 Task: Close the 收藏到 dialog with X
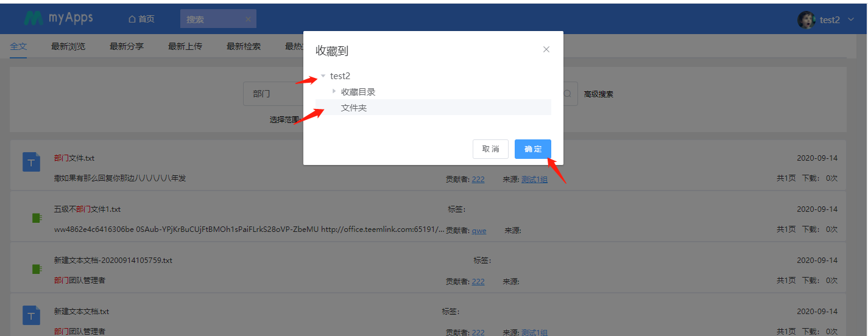(x=546, y=49)
